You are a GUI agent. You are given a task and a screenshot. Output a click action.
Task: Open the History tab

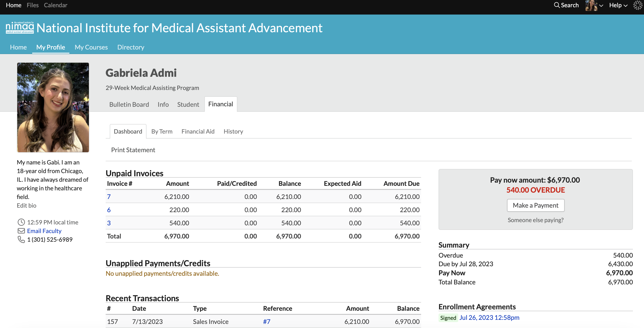(233, 132)
